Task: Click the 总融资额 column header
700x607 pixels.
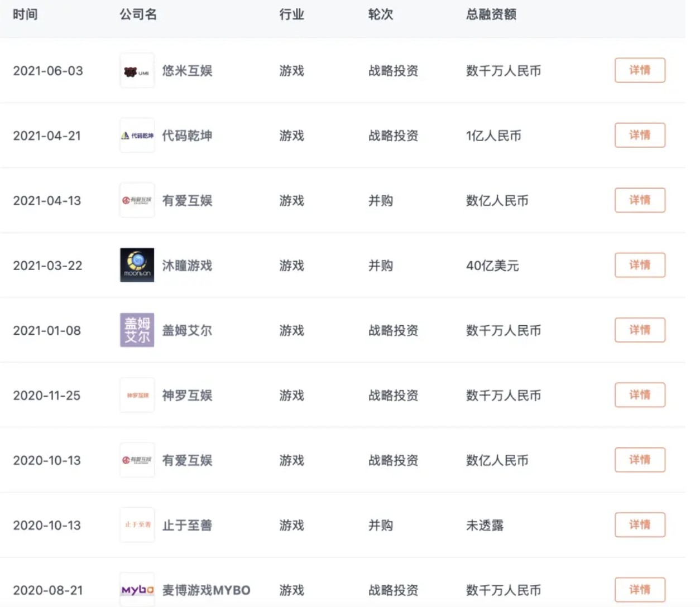Action: [491, 15]
